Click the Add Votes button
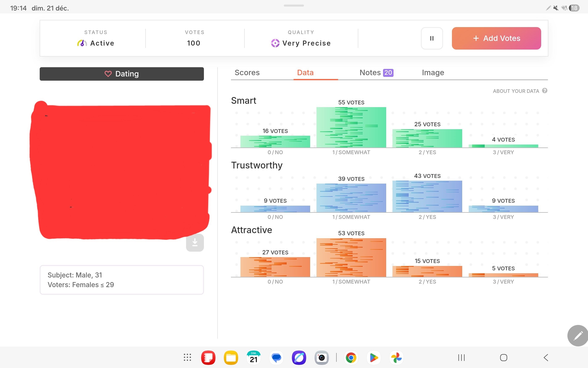The width and height of the screenshot is (588, 368). click(496, 38)
